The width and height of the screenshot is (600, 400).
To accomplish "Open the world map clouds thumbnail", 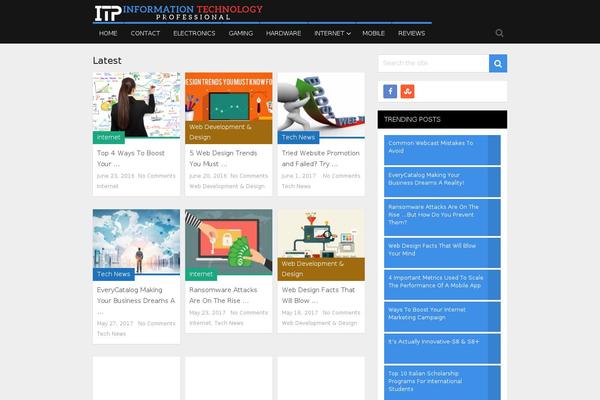I will (x=136, y=239).
